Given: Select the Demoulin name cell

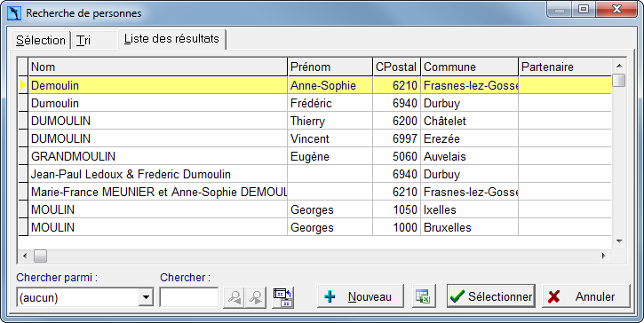Looking at the screenshot, I should pos(158,85).
